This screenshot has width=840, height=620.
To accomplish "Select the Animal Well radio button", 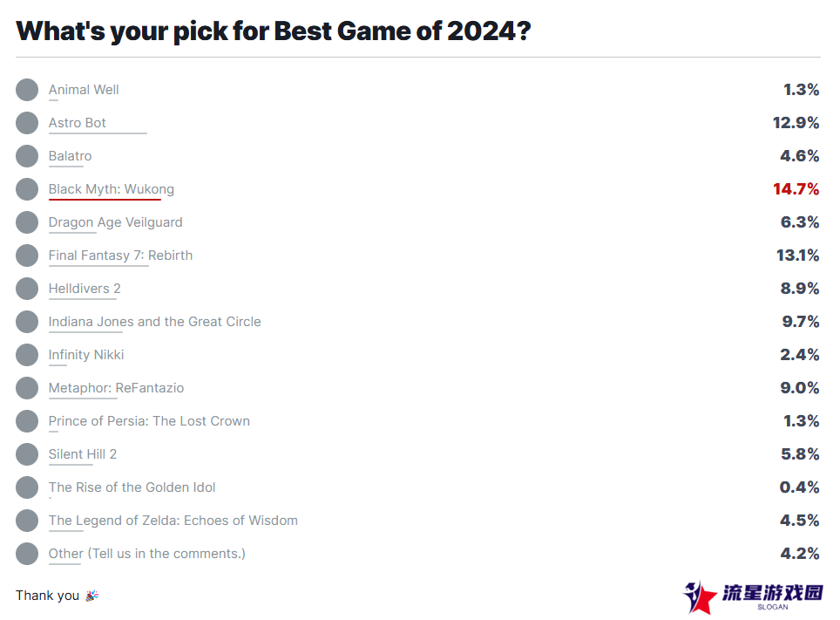I will [x=27, y=90].
